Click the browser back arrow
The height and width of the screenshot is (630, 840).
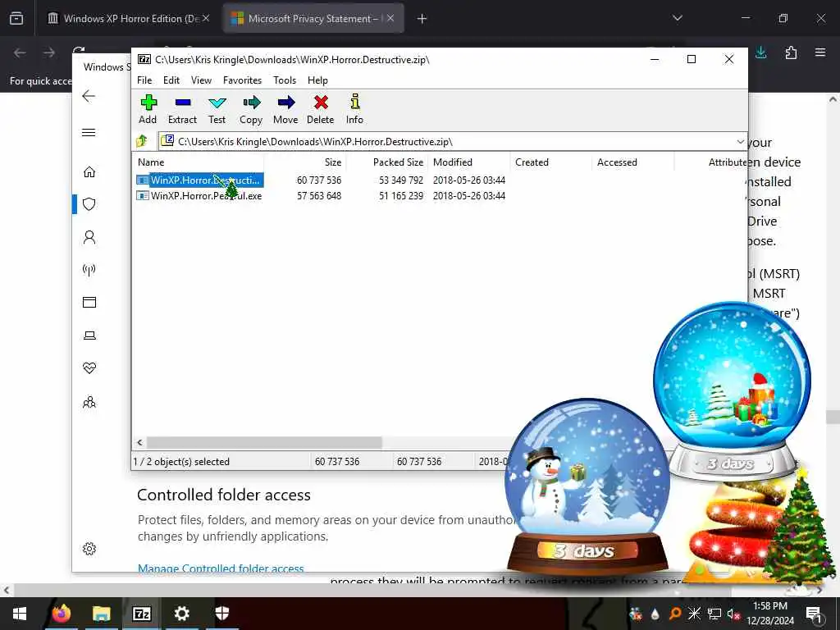point(20,52)
